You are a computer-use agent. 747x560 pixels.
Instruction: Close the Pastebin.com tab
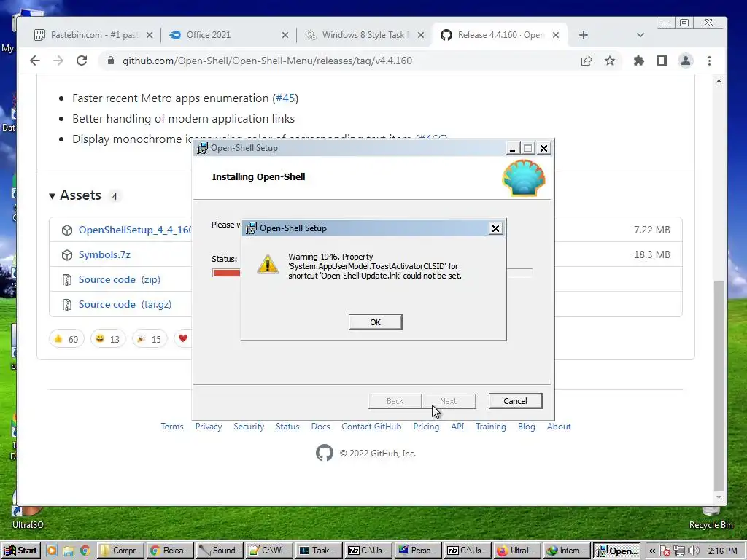(x=150, y=35)
